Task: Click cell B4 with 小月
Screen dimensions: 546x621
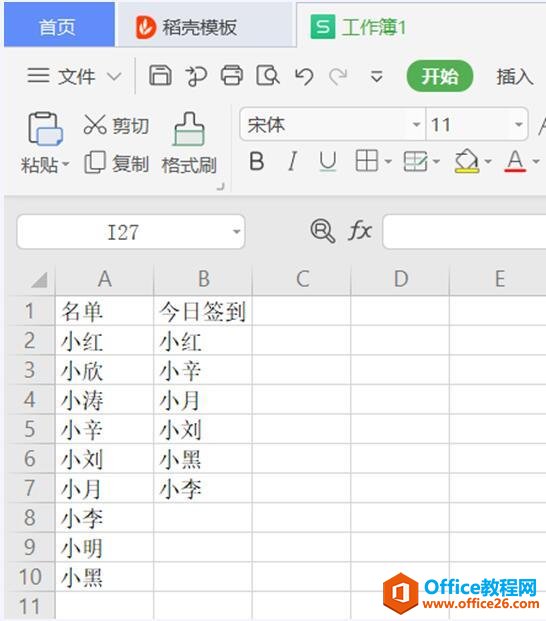Action: pyautogui.click(x=203, y=400)
